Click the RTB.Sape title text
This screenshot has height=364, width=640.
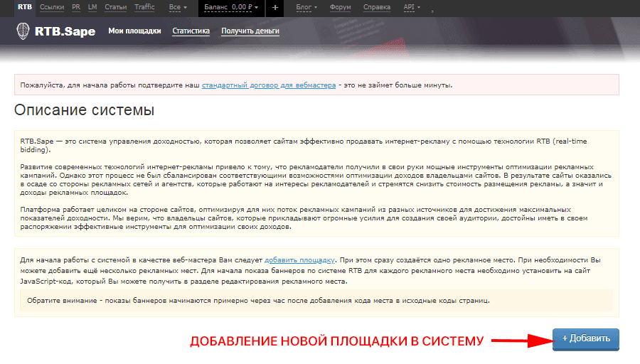click(x=65, y=31)
